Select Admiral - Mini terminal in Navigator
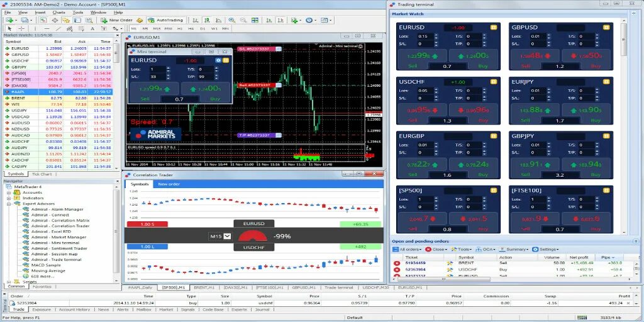This screenshot has width=644, height=322. [55, 243]
